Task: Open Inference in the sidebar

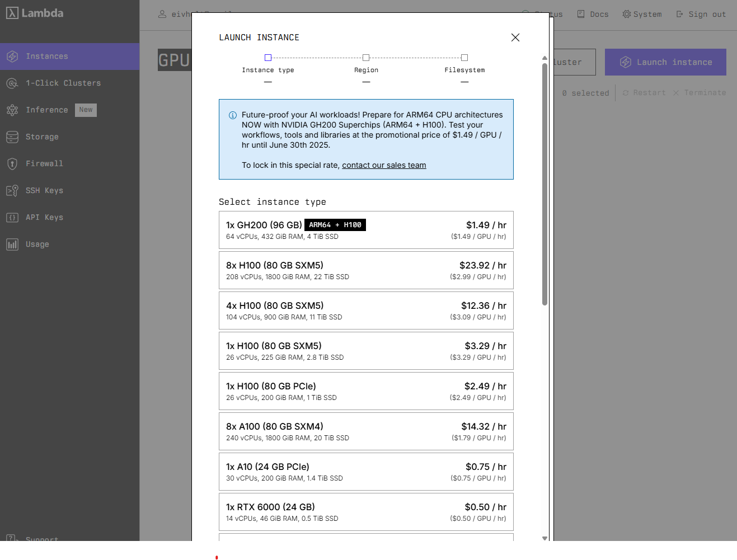Action: point(69,110)
